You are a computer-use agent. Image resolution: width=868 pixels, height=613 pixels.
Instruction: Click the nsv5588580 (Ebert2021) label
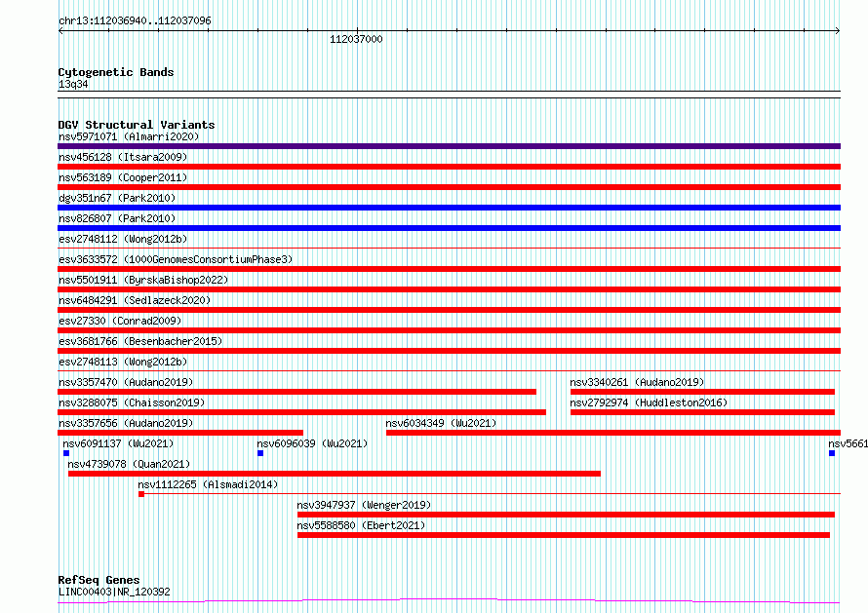[361, 525]
